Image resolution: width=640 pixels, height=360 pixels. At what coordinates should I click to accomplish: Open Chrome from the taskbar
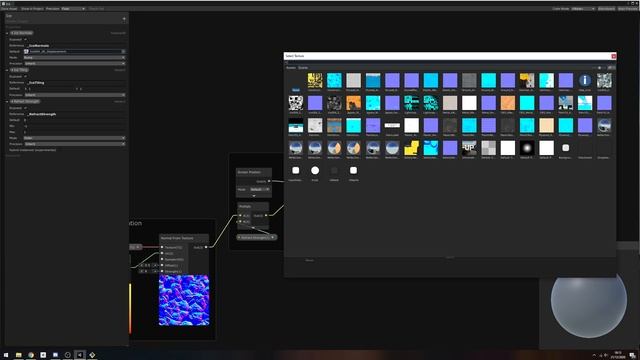click(x=31, y=355)
